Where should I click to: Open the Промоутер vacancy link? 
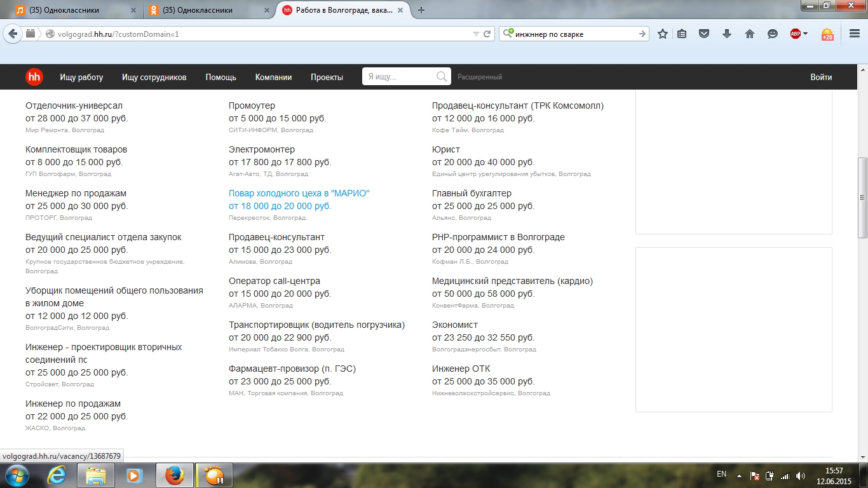click(252, 105)
